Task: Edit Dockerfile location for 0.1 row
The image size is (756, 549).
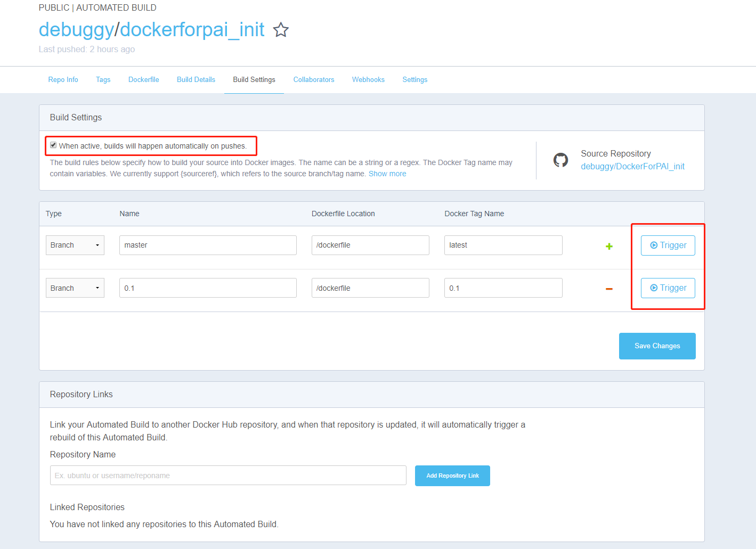Action: [370, 288]
